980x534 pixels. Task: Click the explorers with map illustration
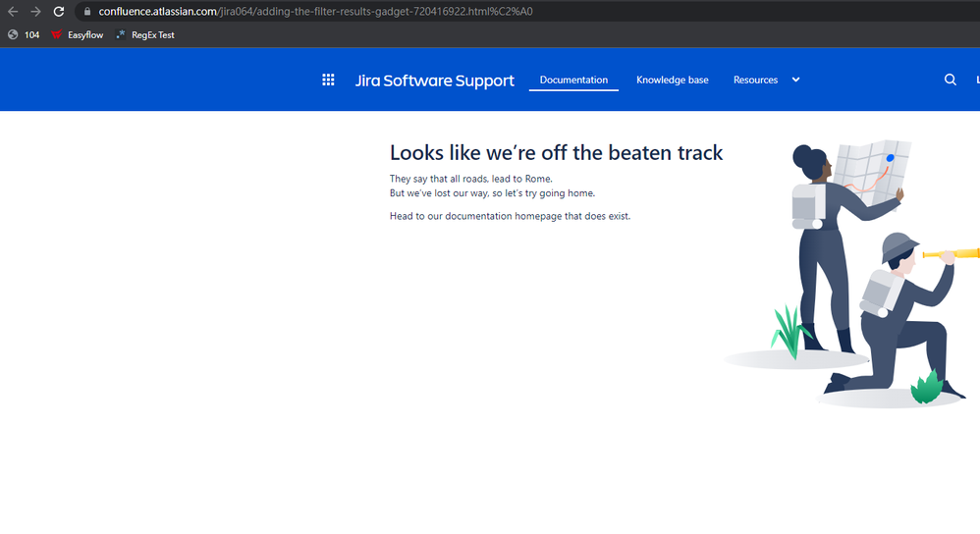(x=852, y=275)
